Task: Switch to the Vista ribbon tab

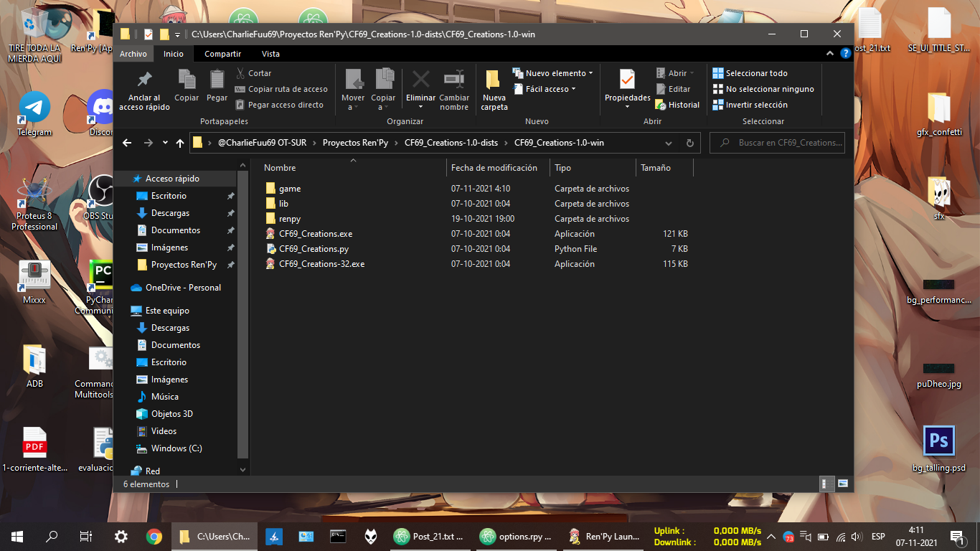Action: (270, 54)
